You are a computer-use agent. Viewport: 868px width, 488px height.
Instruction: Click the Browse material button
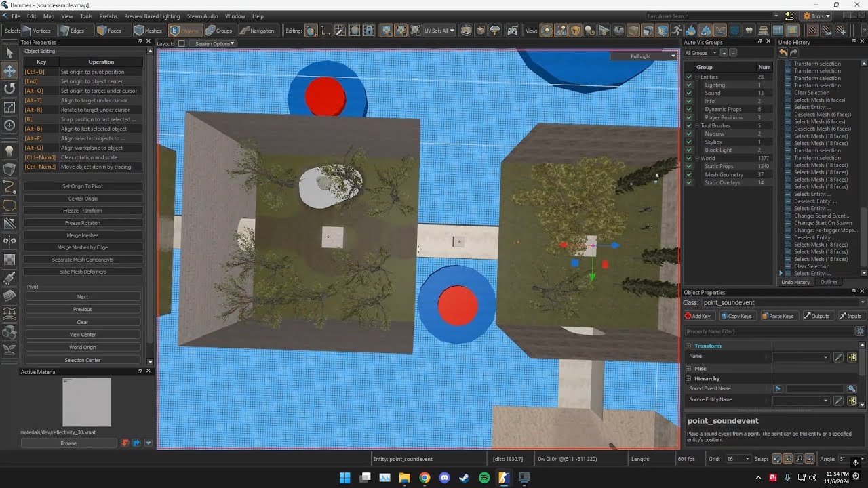[x=68, y=443]
